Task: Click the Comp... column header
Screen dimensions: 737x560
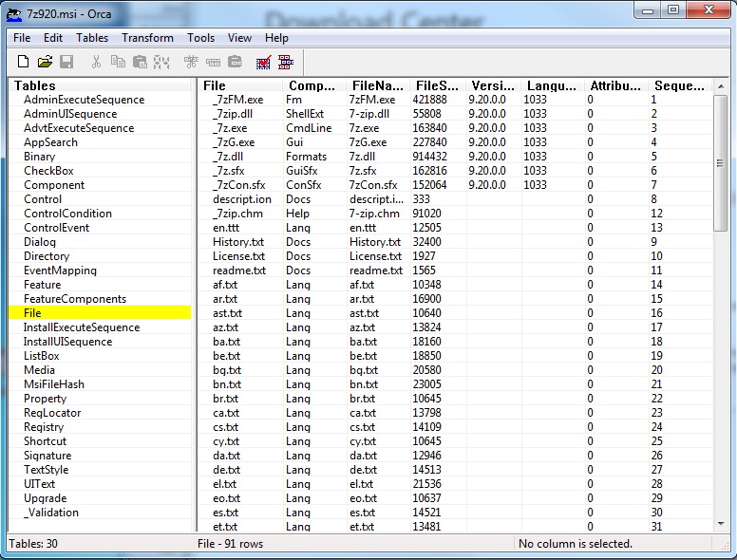Action: pyautogui.click(x=314, y=85)
